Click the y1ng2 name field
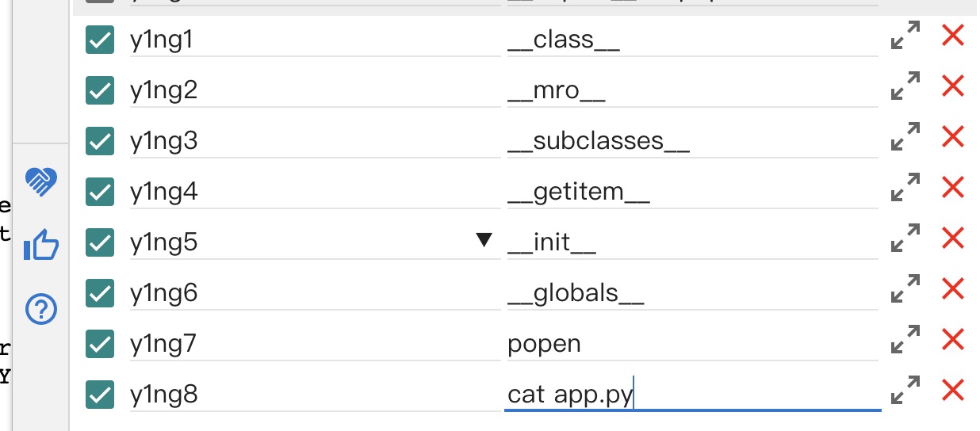Image resolution: width=980 pixels, height=431 pixels. 315,90
